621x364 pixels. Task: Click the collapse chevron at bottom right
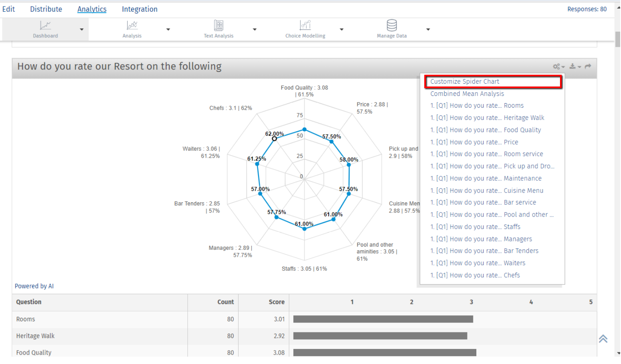coord(603,338)
